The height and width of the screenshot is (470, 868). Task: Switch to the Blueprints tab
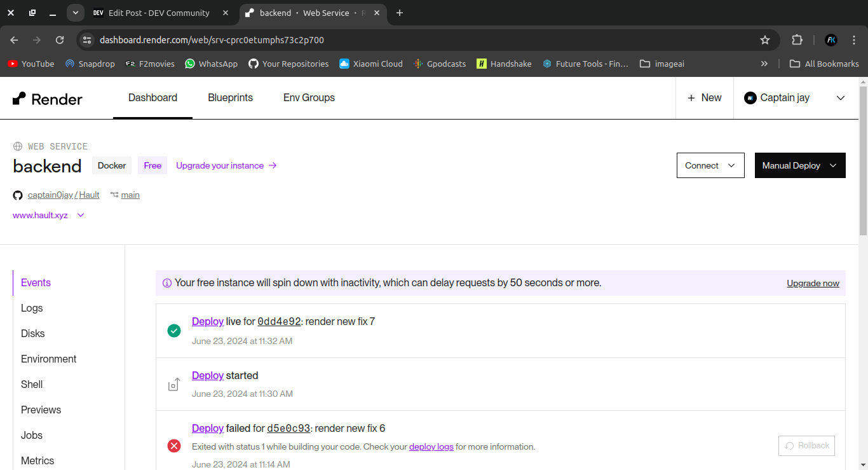(x=231, y=98)
